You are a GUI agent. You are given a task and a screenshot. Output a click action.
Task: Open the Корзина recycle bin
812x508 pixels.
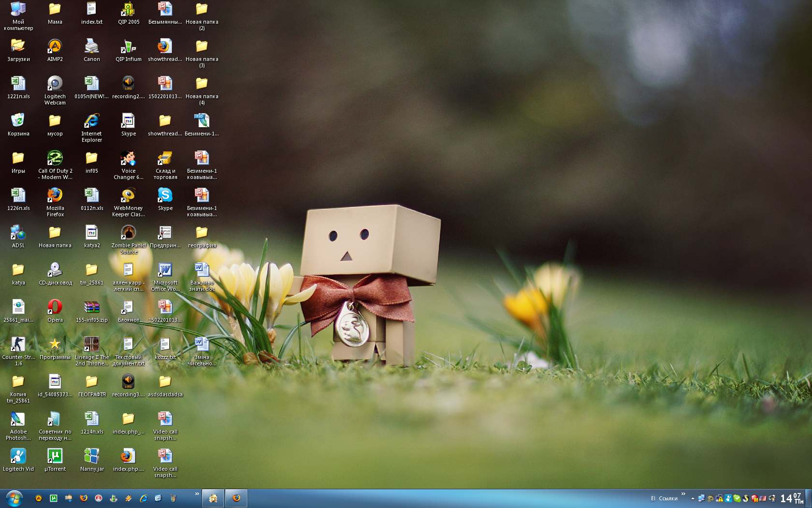18,121
